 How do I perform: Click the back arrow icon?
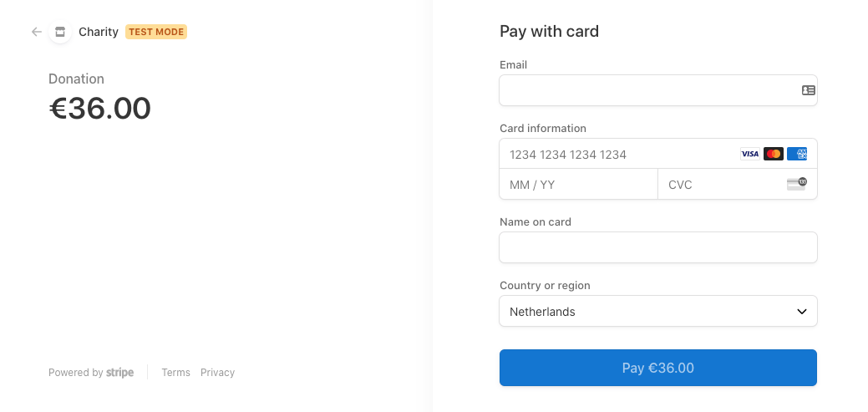(x=36, y=32)
